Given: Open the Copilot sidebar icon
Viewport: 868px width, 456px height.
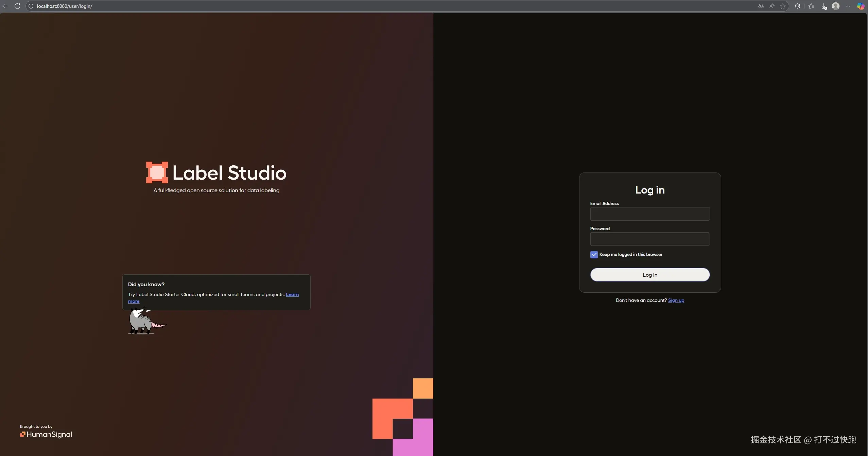Looking at the screenshot, I should click(860, 6).
